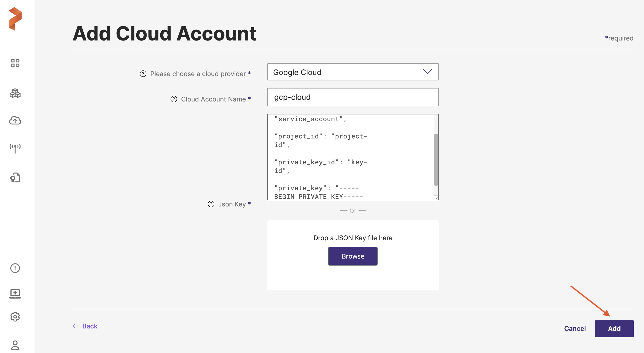The width and height of the screenshot is (644, 353).
Task: Open the settings gear icon
Action: click(15, 317)
